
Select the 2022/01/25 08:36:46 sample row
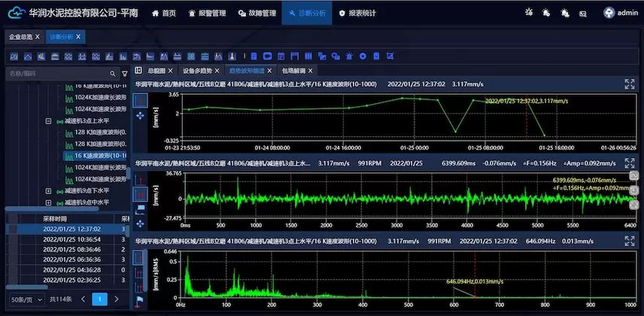(x=68, y=250)
